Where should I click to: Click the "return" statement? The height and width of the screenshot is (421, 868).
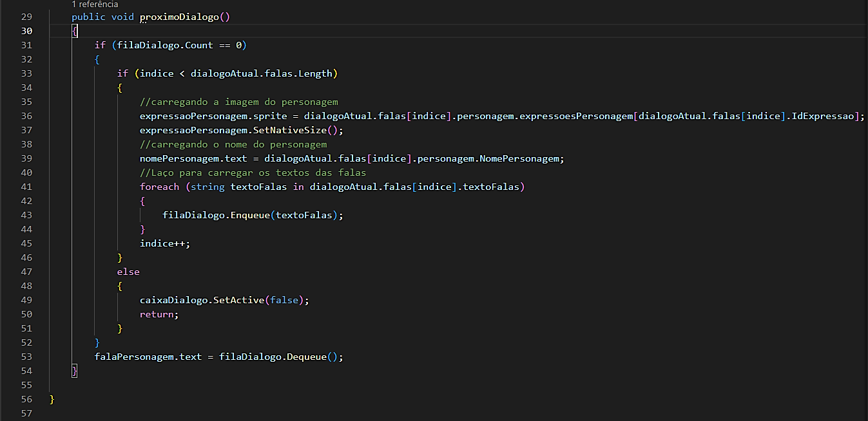(157, 314)
